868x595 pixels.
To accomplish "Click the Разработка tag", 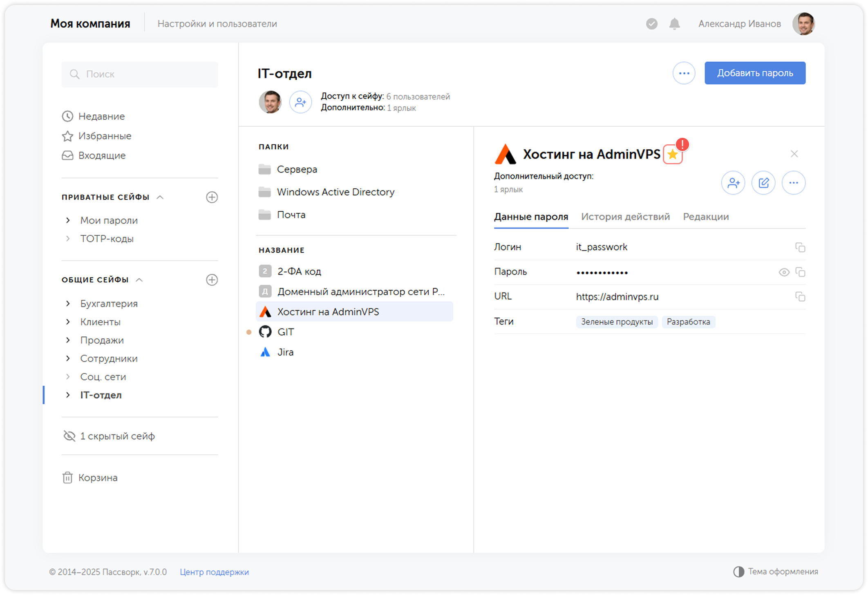I will (x=688, y=322).
